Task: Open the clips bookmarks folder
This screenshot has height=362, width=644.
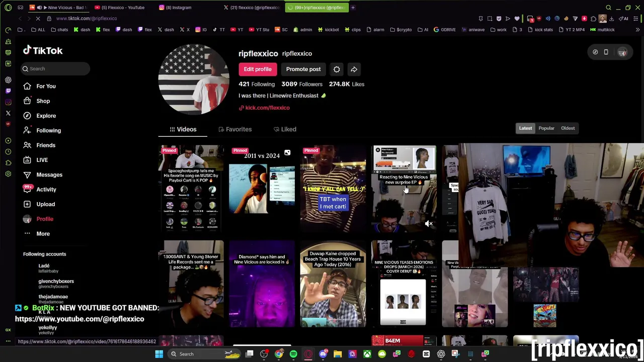Action: pyautogui.click(x=352, y=30)
